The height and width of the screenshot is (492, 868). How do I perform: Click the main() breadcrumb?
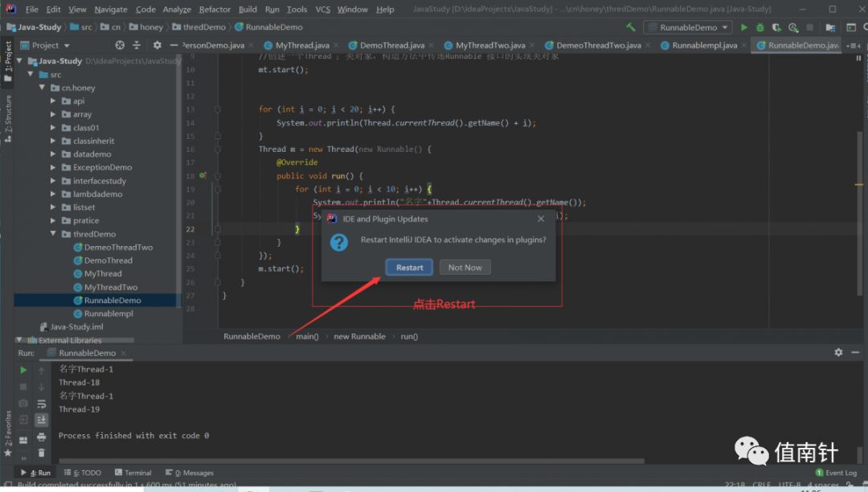coord(307,336)
